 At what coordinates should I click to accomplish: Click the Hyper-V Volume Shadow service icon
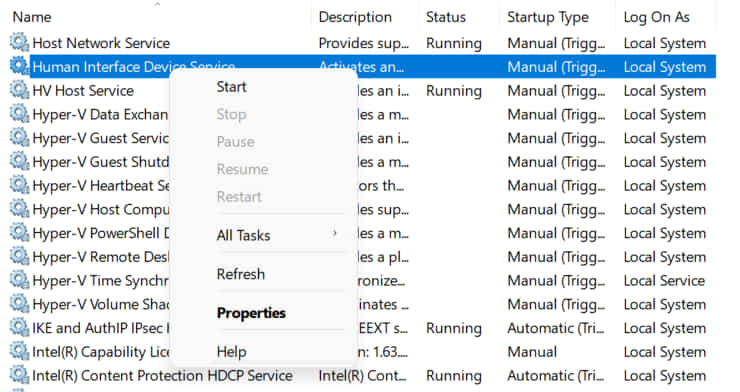(x=19, y=303)
